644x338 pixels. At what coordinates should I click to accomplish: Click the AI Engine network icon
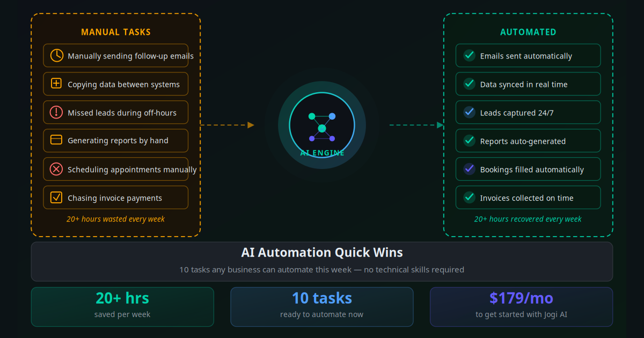[322, 128]
